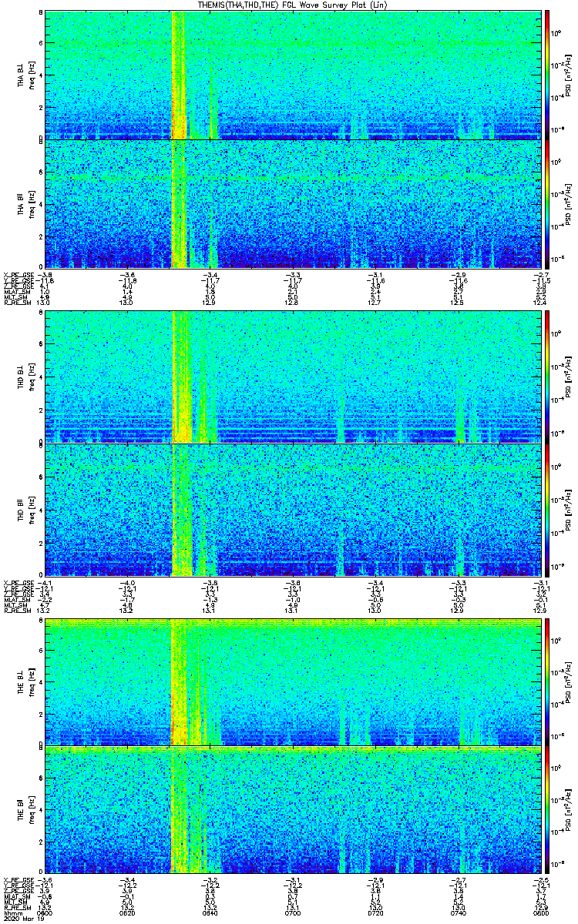Click the 'THE B⊥ freq [Hz]' axis label
Screen dimensions: 578x924
[26, 681]
